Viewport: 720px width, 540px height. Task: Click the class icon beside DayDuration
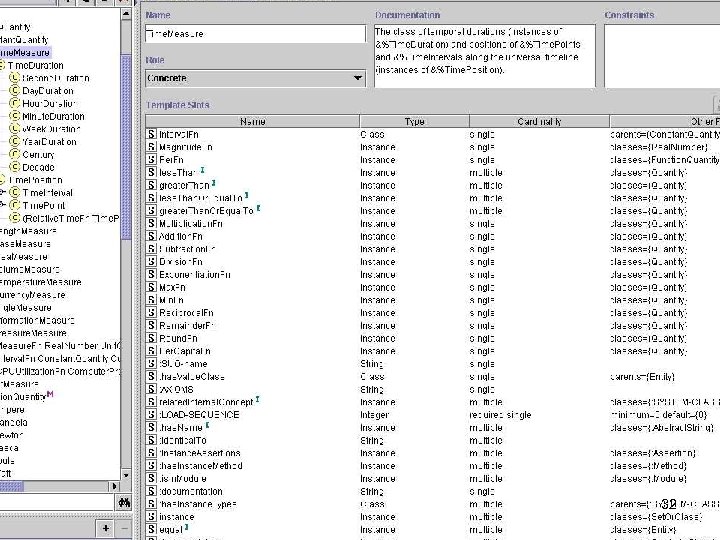(x=15, y=90)
